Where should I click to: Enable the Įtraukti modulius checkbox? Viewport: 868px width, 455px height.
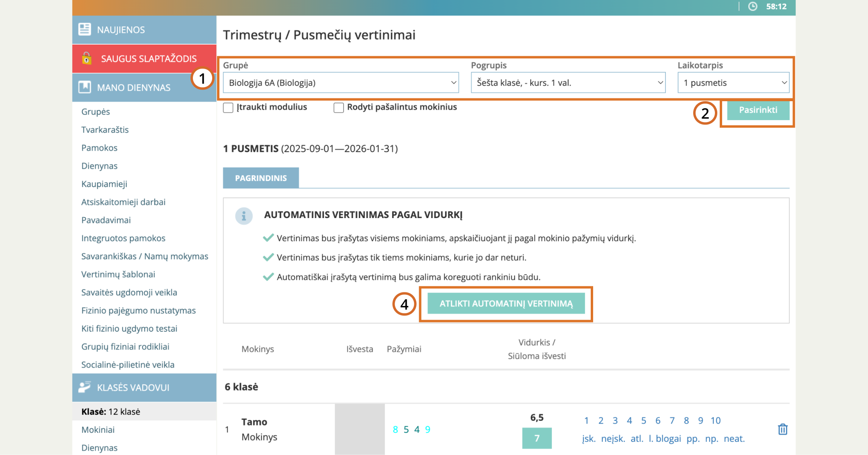point(228,108)
